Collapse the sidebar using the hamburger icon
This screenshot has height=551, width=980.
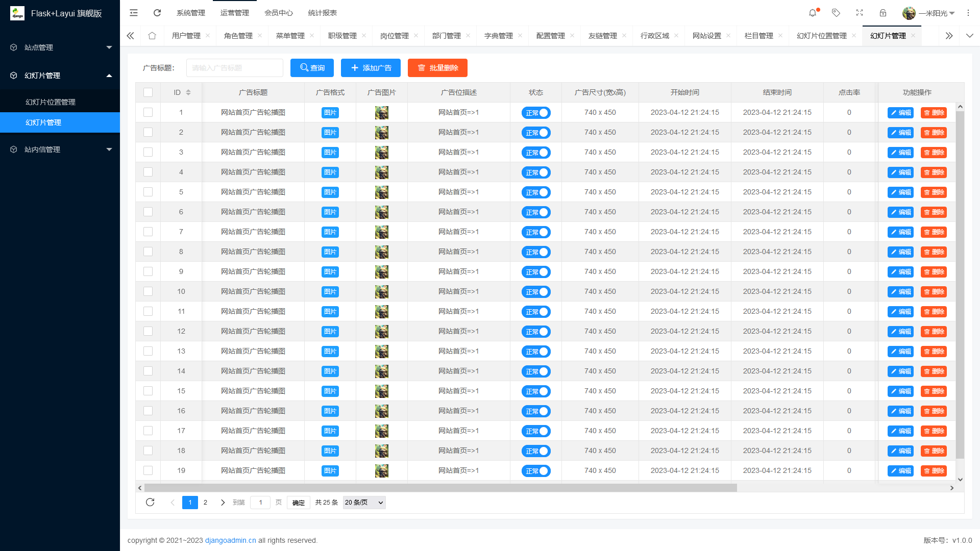pos(133,13)
